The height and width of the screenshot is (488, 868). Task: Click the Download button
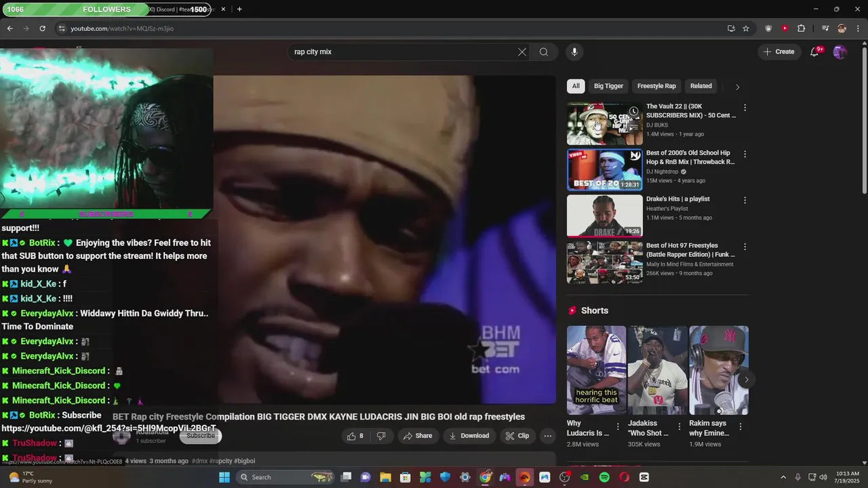pyautogui.click(x=469, y=436)
